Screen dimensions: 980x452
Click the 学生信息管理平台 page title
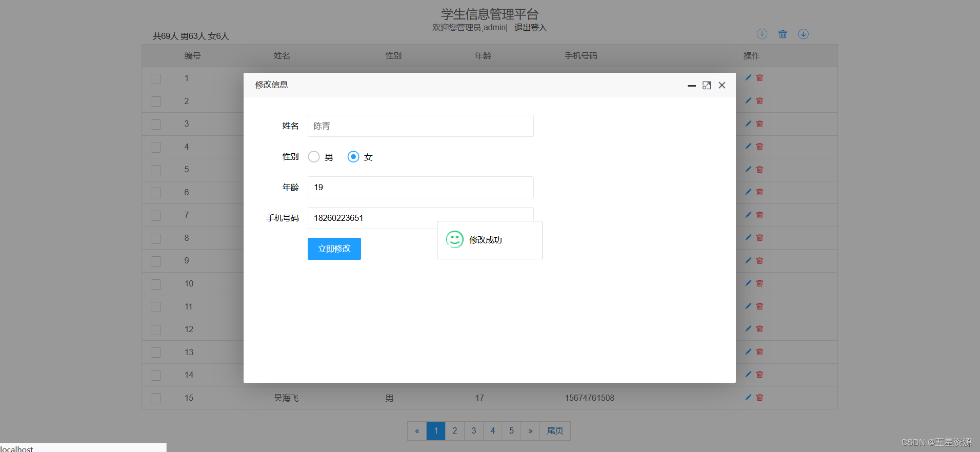(490, 14)
